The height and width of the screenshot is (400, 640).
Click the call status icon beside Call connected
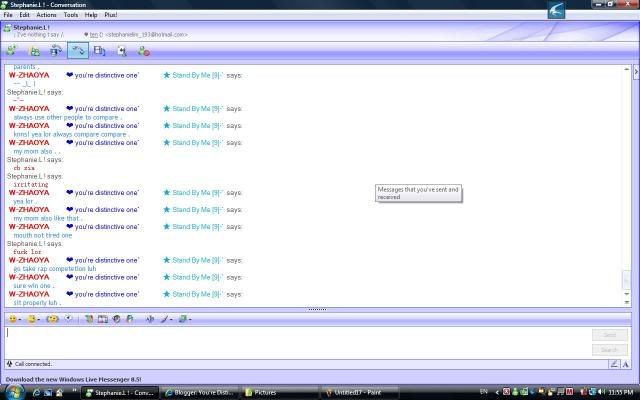(9, 364)
